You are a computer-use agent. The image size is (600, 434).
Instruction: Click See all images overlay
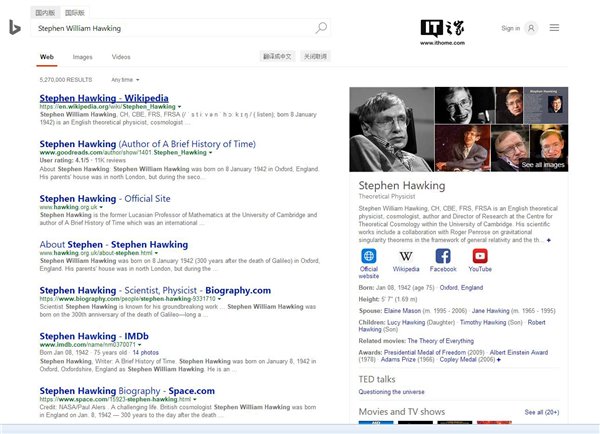[x=543, y=165]
